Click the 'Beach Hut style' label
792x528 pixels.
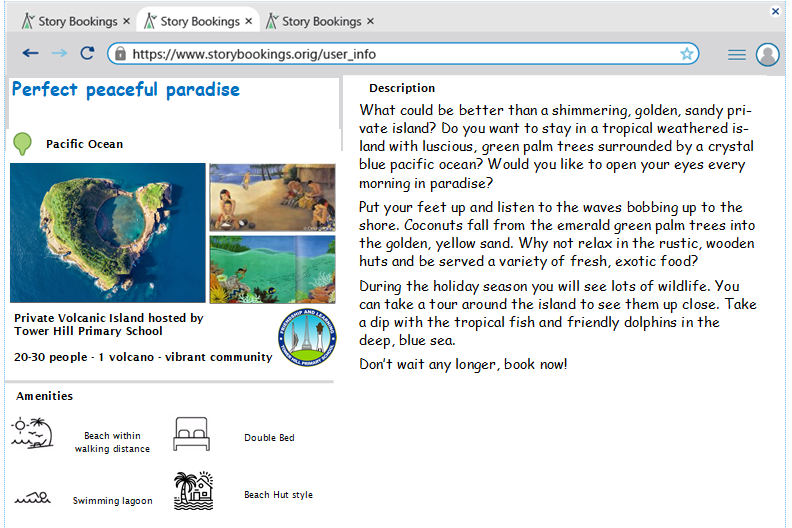click(278, 495)
